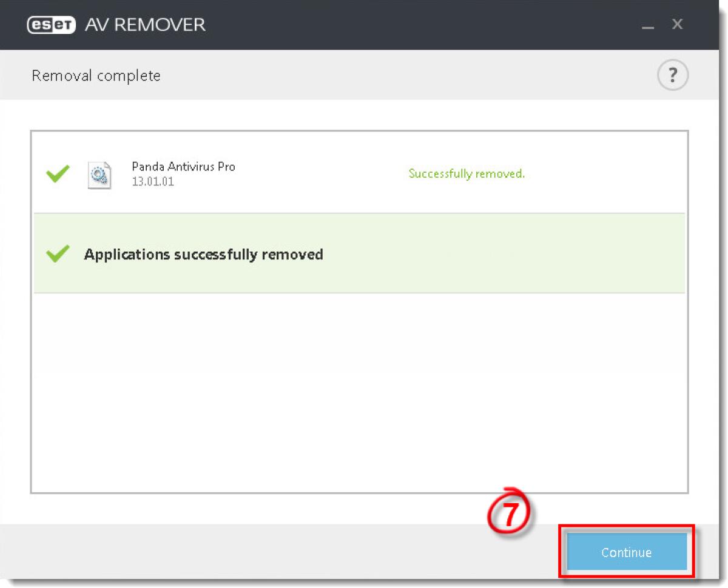Viewport: 728px width, 588px height.
Task: Click the gear-document icon for the removed program
Action: (99, 174)
